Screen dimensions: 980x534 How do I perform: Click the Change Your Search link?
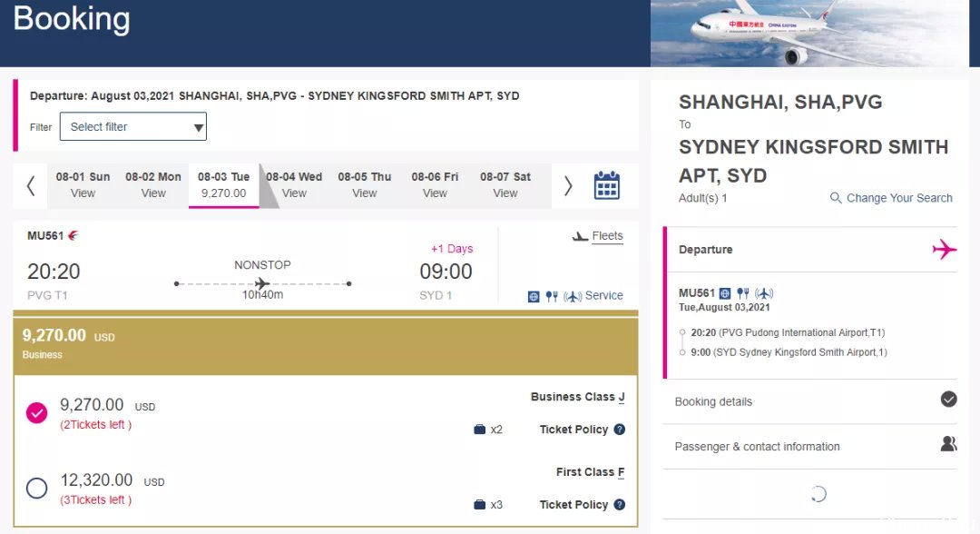click(899, 198)
